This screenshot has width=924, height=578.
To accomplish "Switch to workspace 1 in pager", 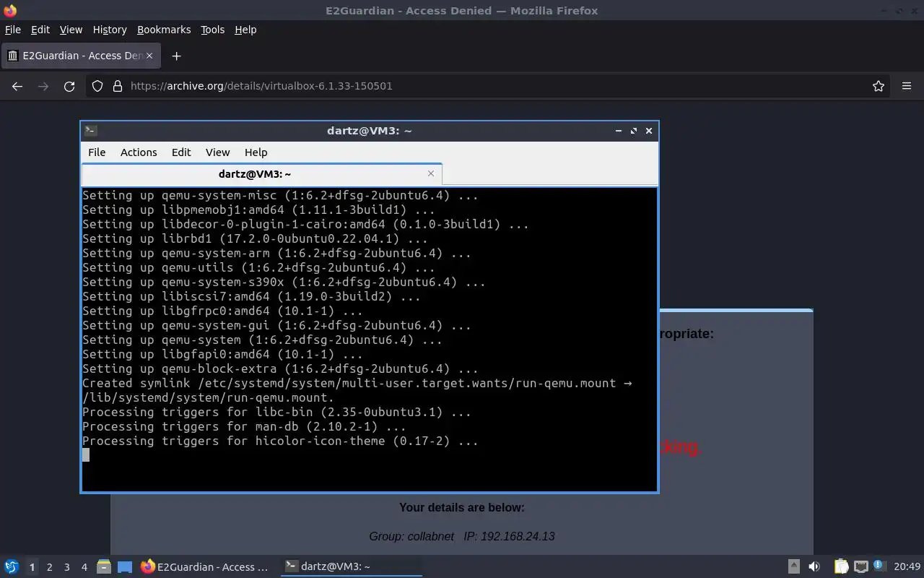I will pyautogui.click(x=32, y=567).
